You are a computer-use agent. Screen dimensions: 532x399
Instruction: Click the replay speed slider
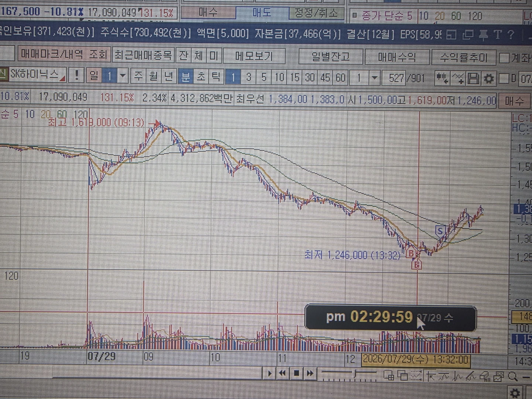[x=349, y=375]
